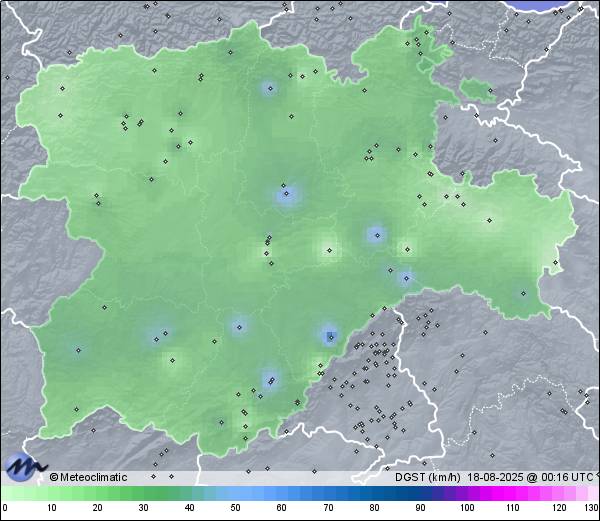Select station marker inside the small isolated green enclave
Image resolution: width=600 pixels, height=521 pixels.
pos(491,91)
